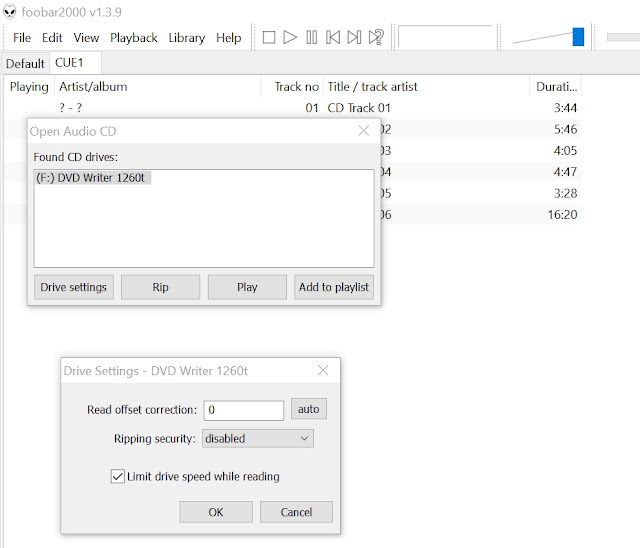Open the Help menu
This screenshot has height=548, width=640.
click(x=229, y=38)
